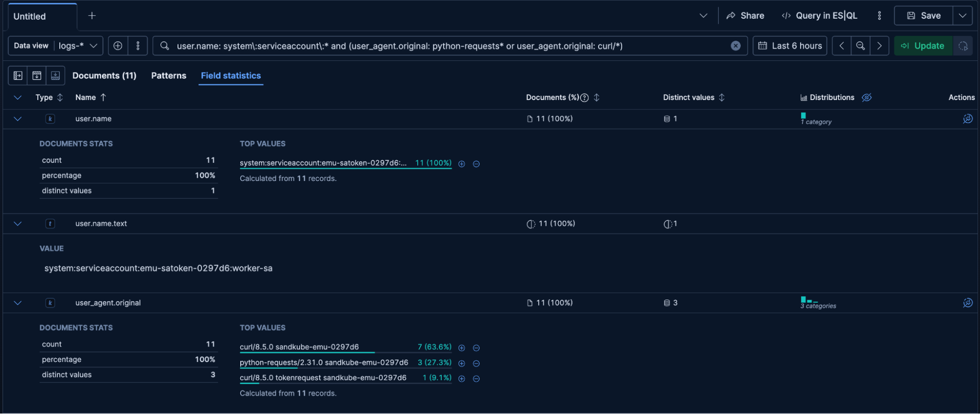
Task: Select the Field statistics tab
Action: pos(231,76)
